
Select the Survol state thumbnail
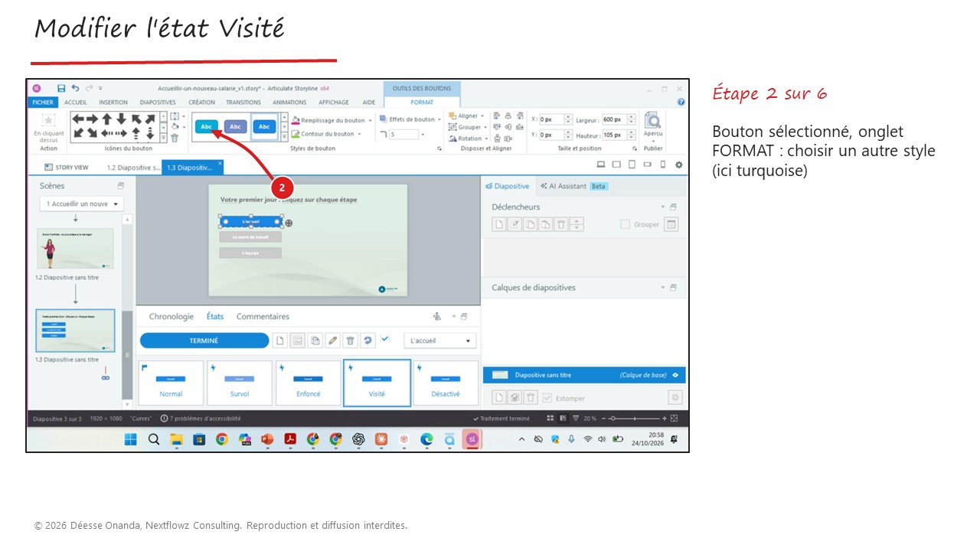tap(240, 383)
